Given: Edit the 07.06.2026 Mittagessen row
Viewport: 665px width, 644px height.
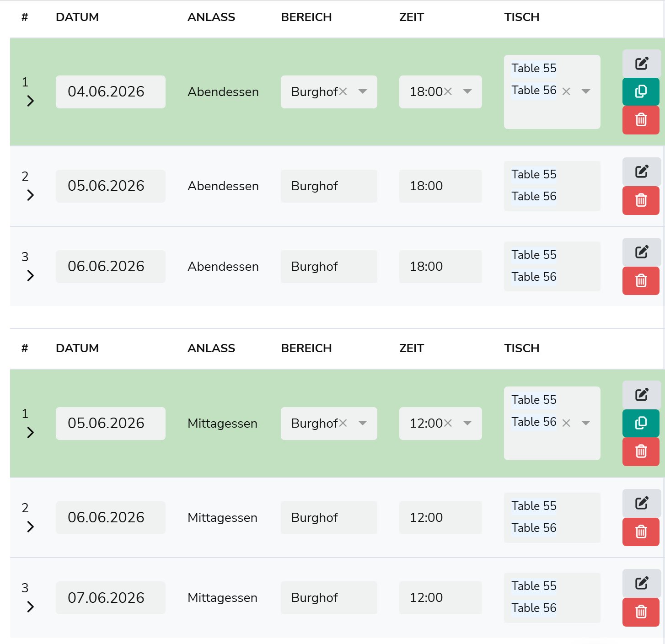Looking at the screenshot, I should (x=641, y=583).
